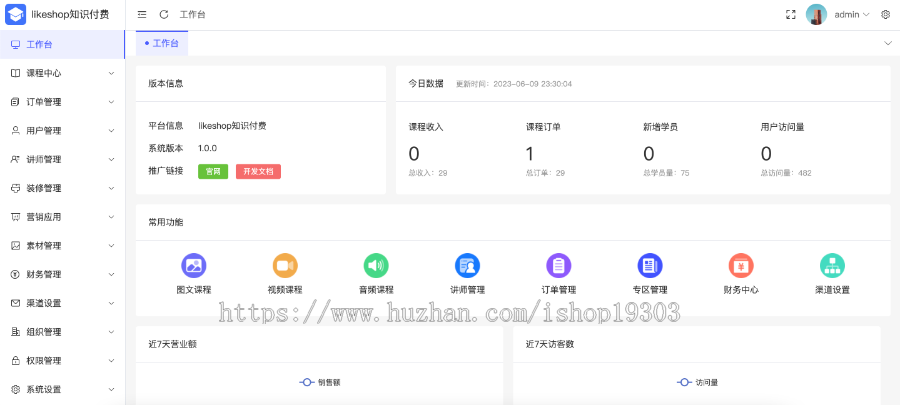Click the 课程中心 book icon in sidebar
Viewport: 900px width, 405px height.
(15, 73)
